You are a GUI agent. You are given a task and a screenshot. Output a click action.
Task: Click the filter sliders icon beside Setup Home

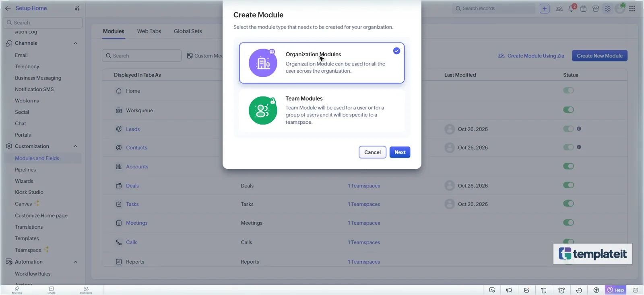tap(77, 8)
